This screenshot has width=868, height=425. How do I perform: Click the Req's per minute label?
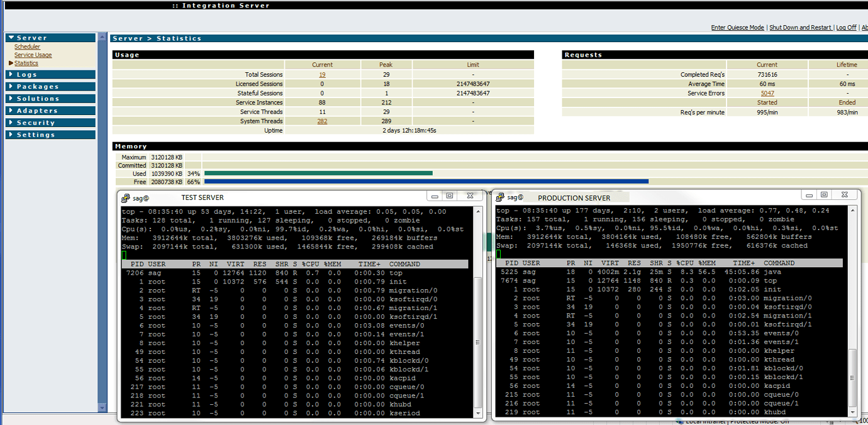tap(703, 113)
